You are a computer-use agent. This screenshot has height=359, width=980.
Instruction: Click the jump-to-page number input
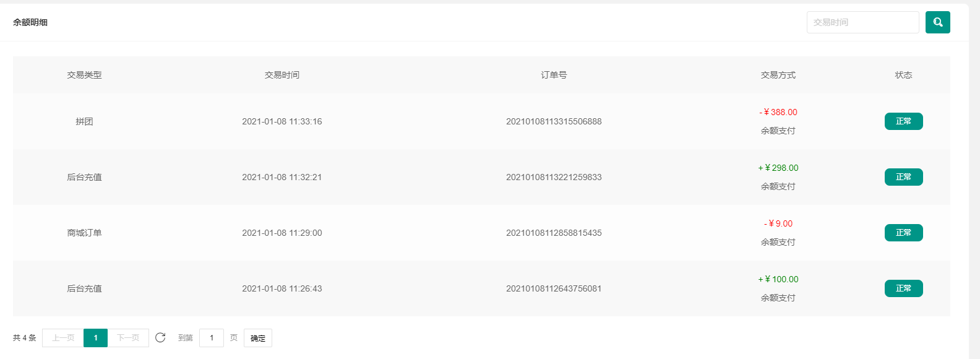[x=212, y=338]
